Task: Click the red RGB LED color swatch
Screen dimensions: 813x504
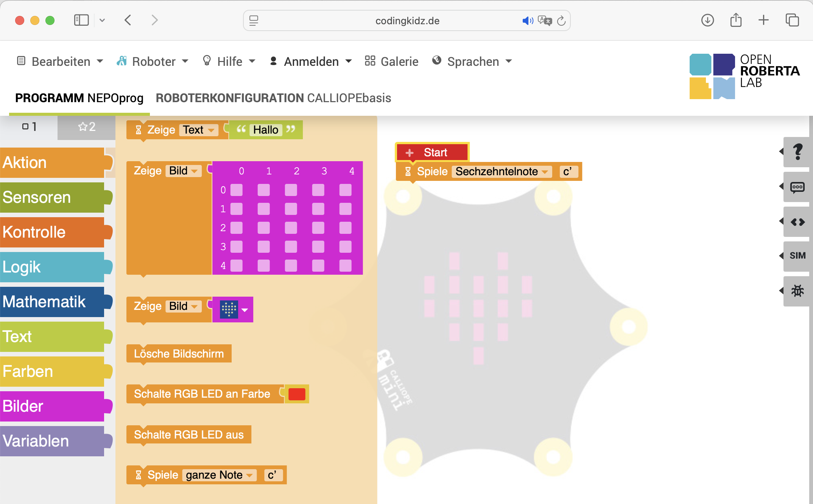Action: click(297, 394)
